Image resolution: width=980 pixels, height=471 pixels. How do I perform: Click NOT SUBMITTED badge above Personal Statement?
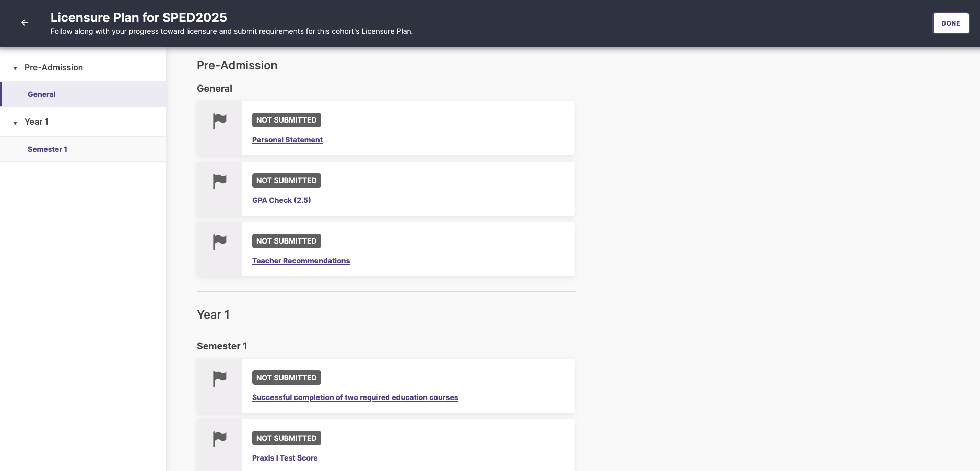coord(287,120)
